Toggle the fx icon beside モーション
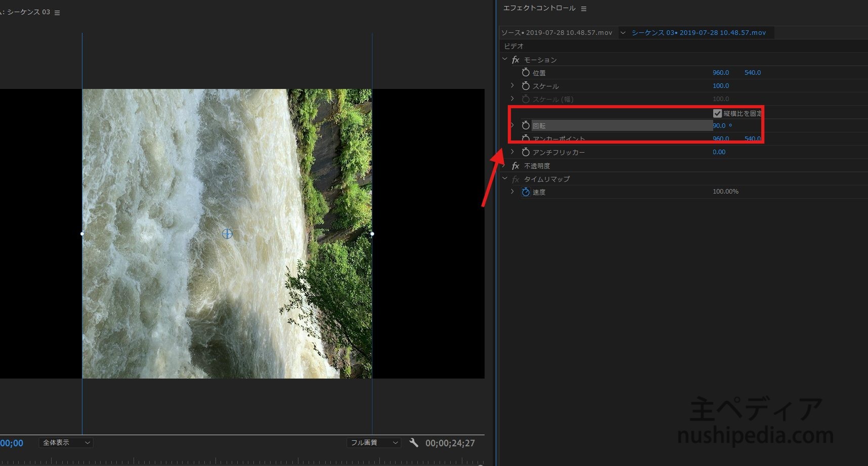 515,60
